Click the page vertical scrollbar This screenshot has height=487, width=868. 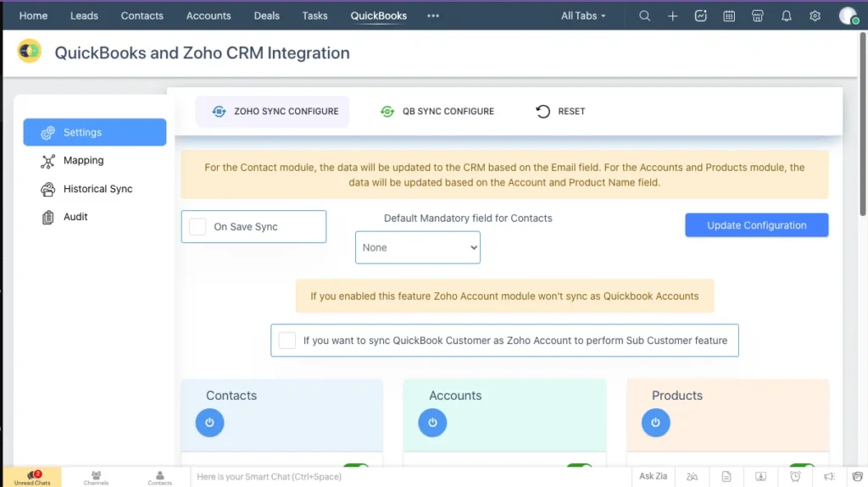click(864, 125)
